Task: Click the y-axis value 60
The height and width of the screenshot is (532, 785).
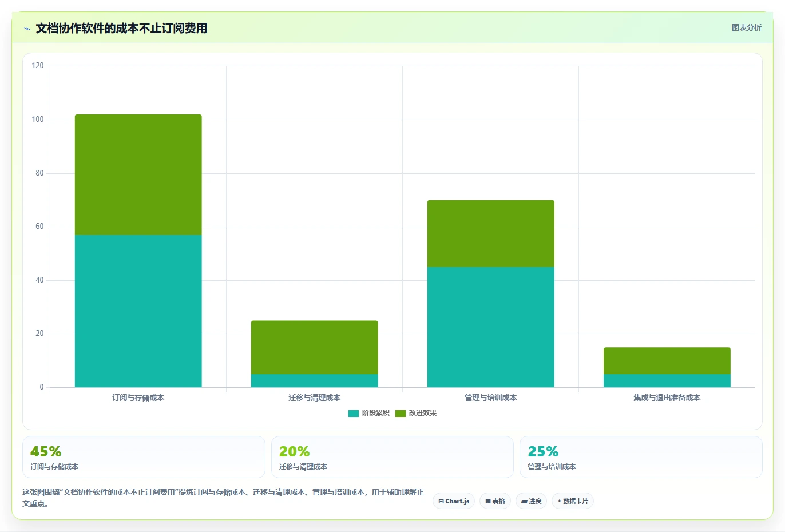Action: point(39,227)
